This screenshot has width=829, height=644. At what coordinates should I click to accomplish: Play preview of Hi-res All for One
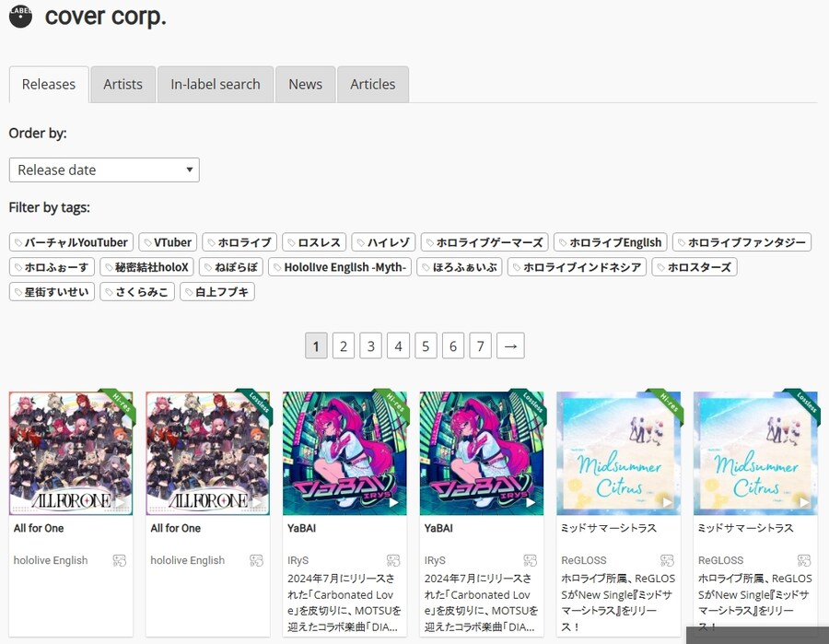pos(120,502)
